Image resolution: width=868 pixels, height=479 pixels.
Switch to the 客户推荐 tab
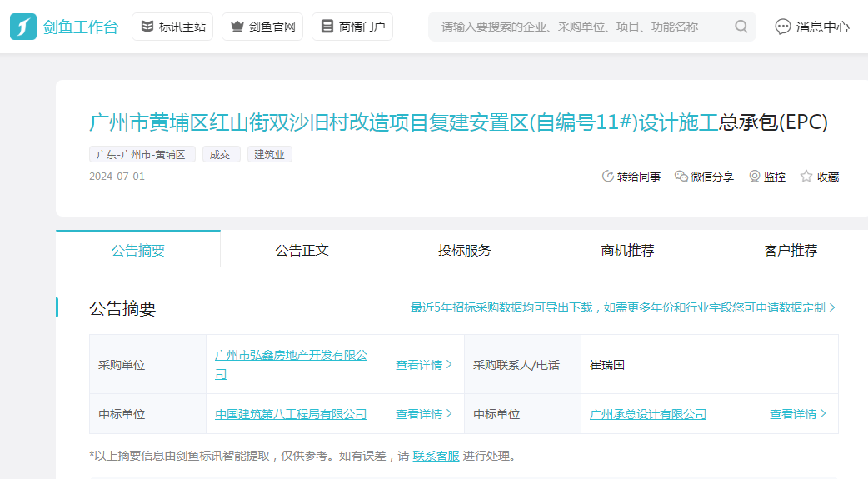pyautogui.click(x=790, y=250)
